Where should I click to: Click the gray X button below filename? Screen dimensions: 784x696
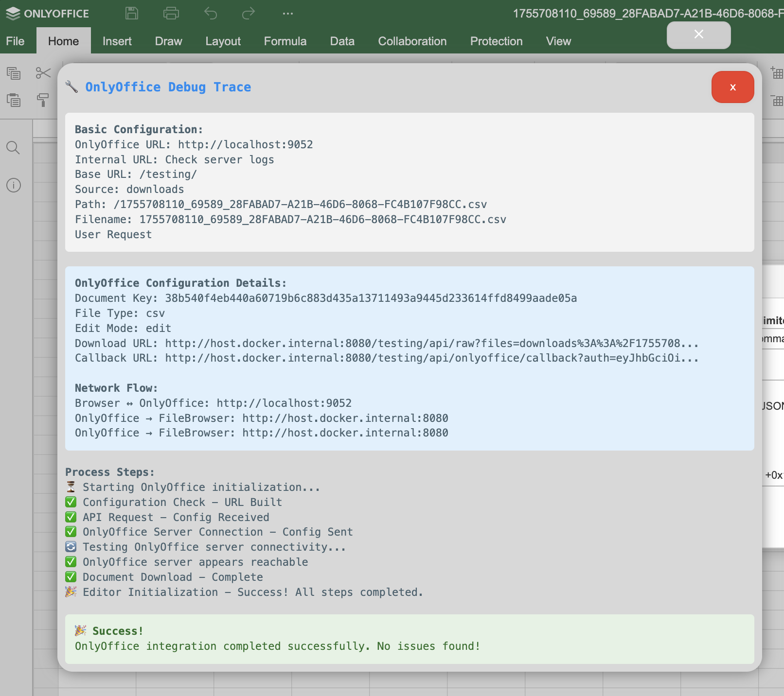698,35
